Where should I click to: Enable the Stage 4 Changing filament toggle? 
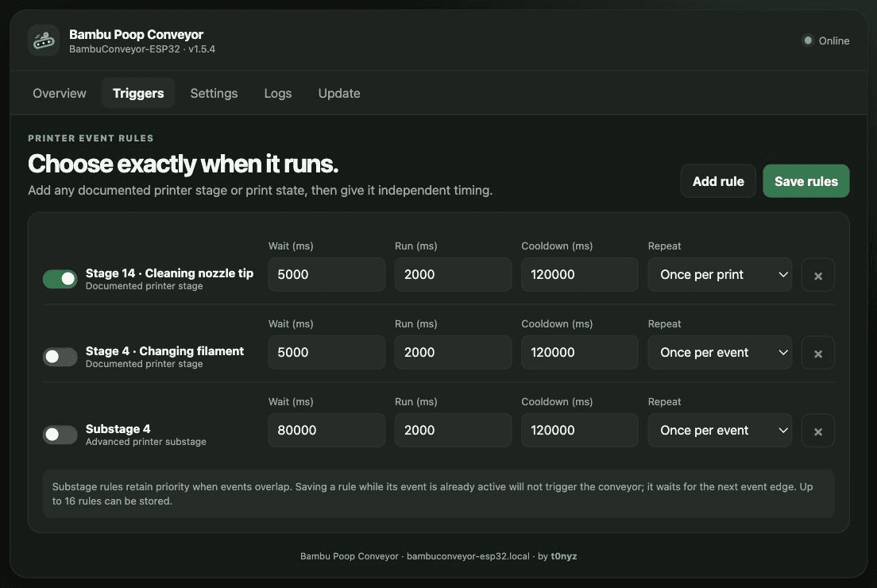(60, 357)
